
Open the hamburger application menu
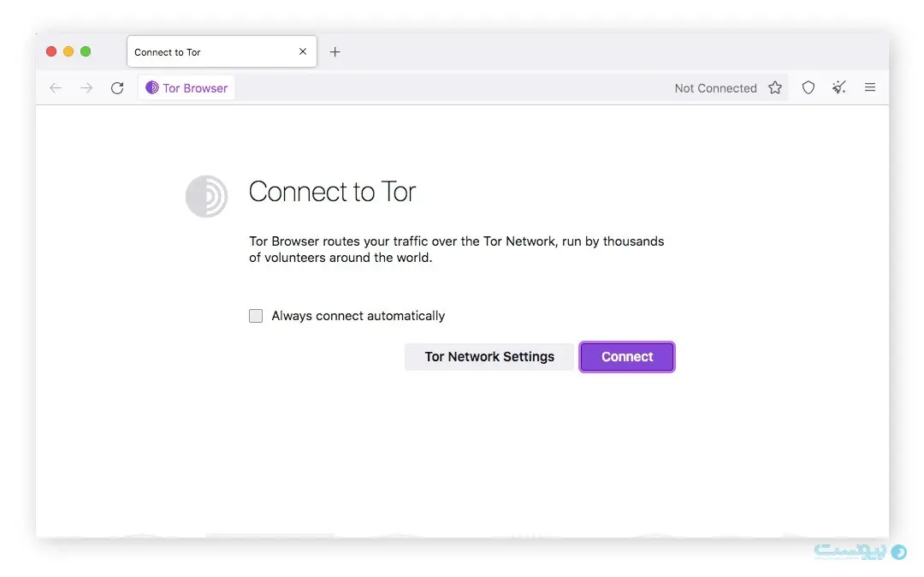pos(870,88)
